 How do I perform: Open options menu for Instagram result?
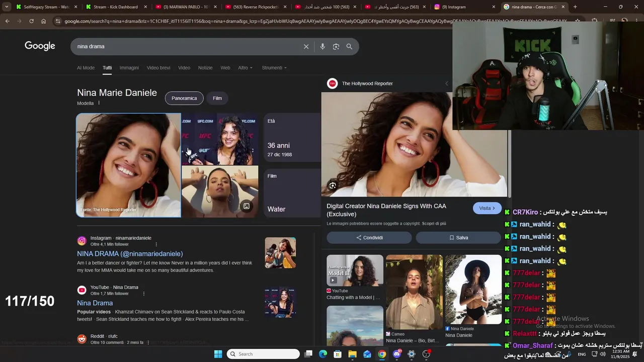(156, 244)
